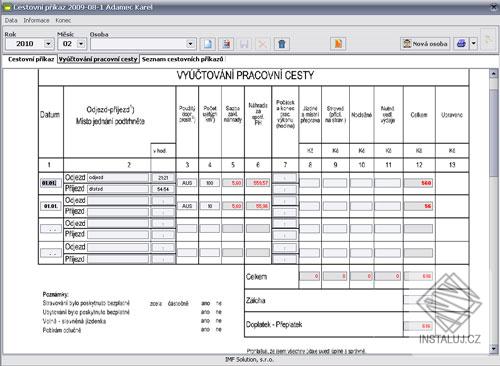
Task: Click the first row Nocležné field
Action: click(x=361, y=183)
